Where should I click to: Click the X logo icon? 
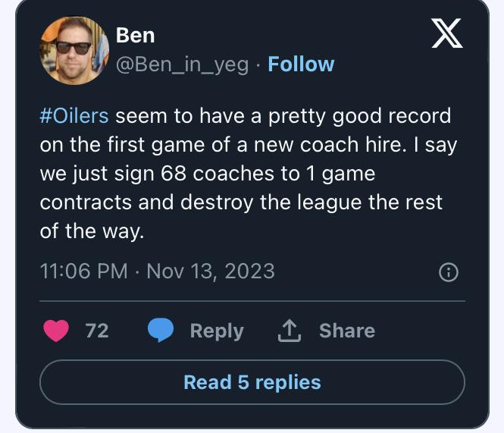(x=447, y=33)
